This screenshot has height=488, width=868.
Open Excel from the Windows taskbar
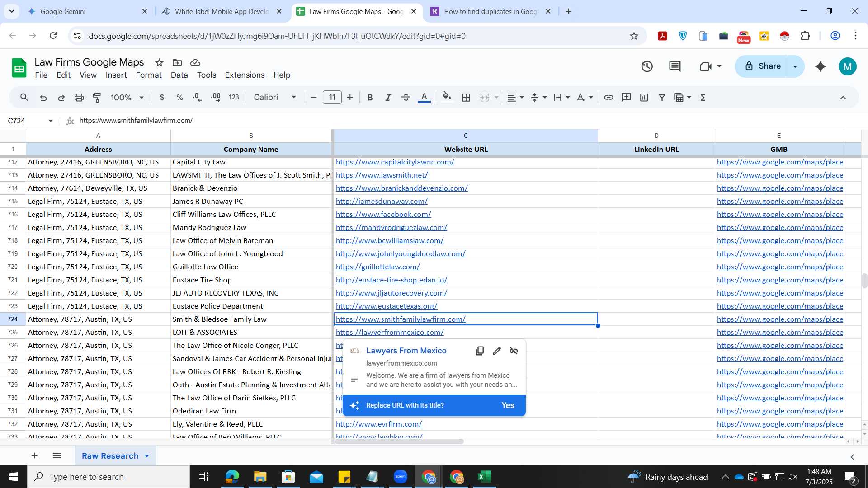click(x=484, y=477)
